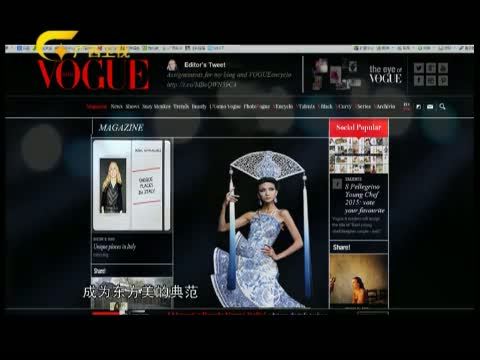Open the 'Unique Places in Italy' cover thumbnail
Viewport: 480px width, 360px height.
(x=132, y=185)
